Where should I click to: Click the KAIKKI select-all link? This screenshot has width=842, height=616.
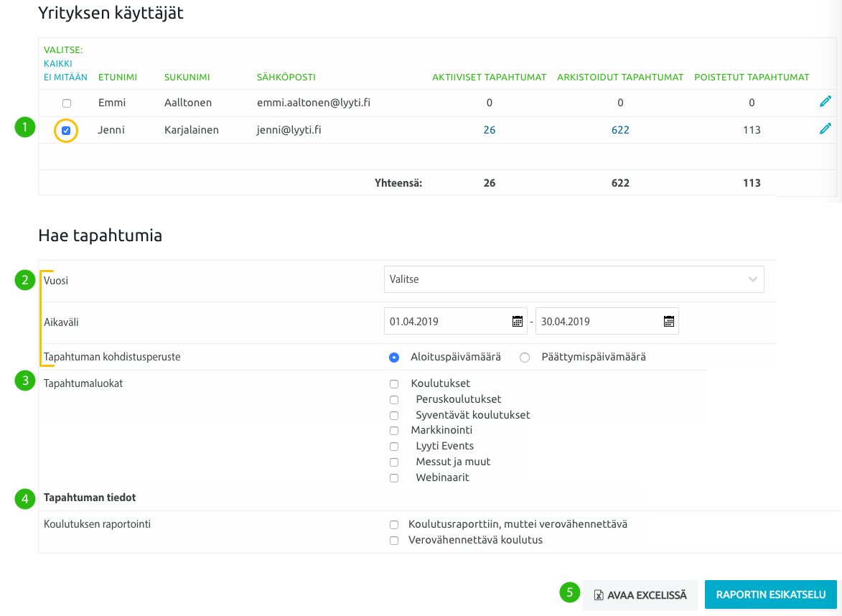coord(57,64)
